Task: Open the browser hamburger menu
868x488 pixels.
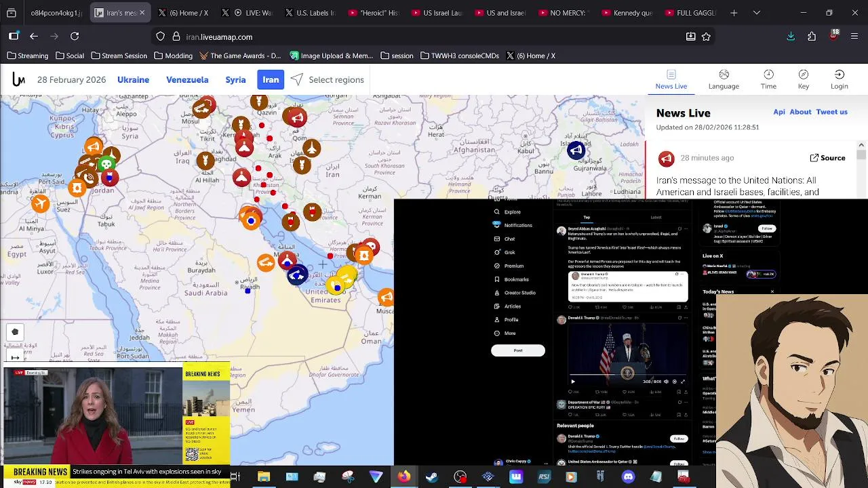Action: [854, 37]
